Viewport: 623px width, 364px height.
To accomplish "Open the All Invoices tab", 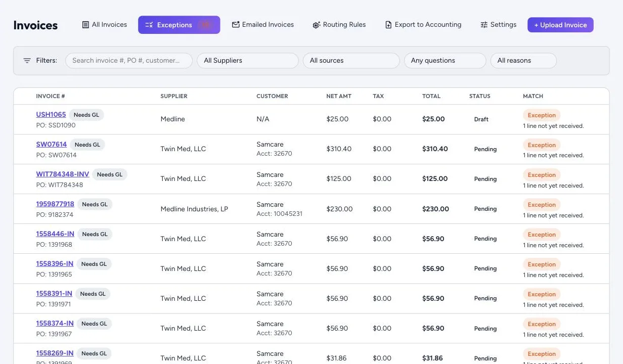I will pos(104,25).
